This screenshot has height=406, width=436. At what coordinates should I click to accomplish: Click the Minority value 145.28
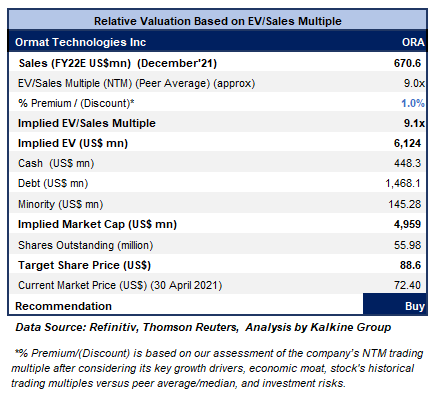click(x=405, y=204)
